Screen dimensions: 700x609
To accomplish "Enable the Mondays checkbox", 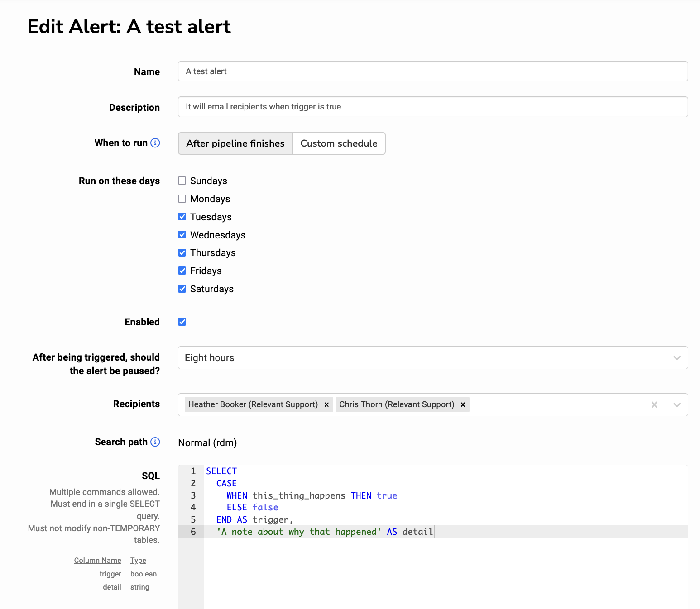I will (x=182, y=199).
